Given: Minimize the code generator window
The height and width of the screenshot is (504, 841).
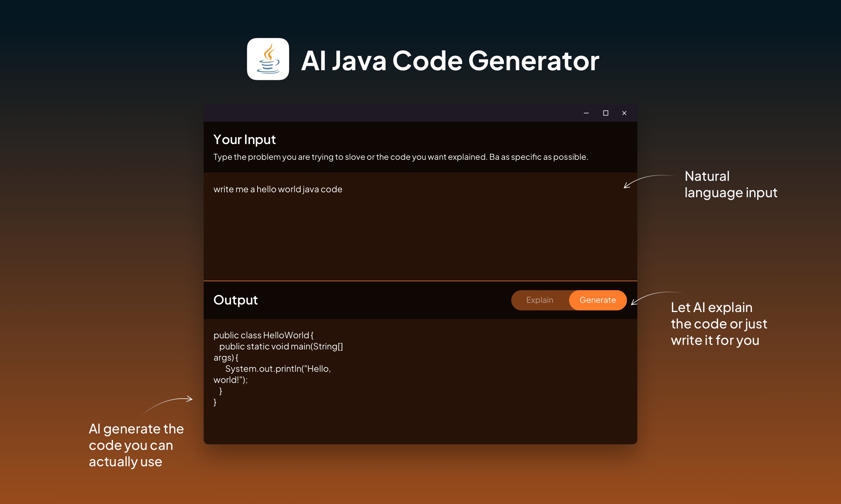Looking at the screenshot, I should [x=586, y=113].
